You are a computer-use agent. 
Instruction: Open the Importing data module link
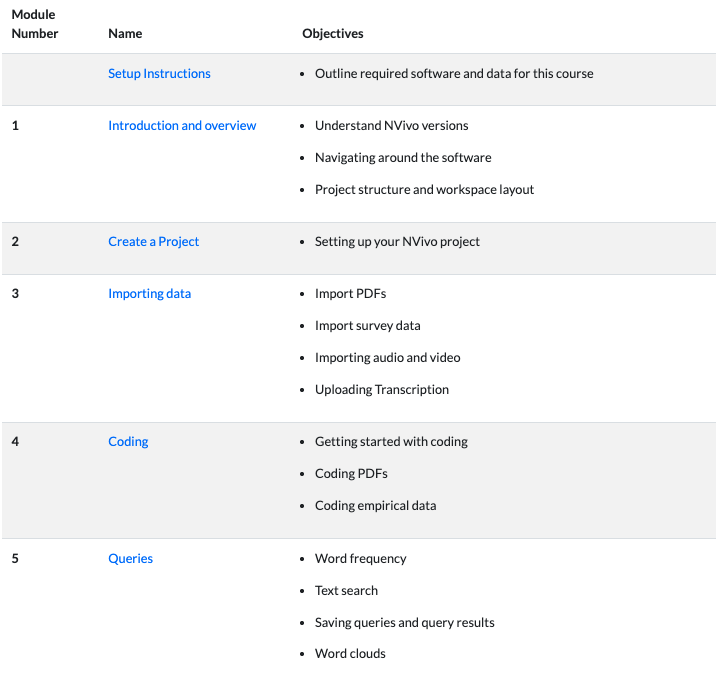pyautogui.click(x=149, y=293)
